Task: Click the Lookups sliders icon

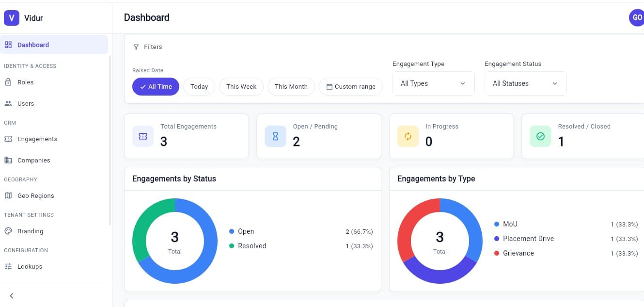Action: pos(8,266)
